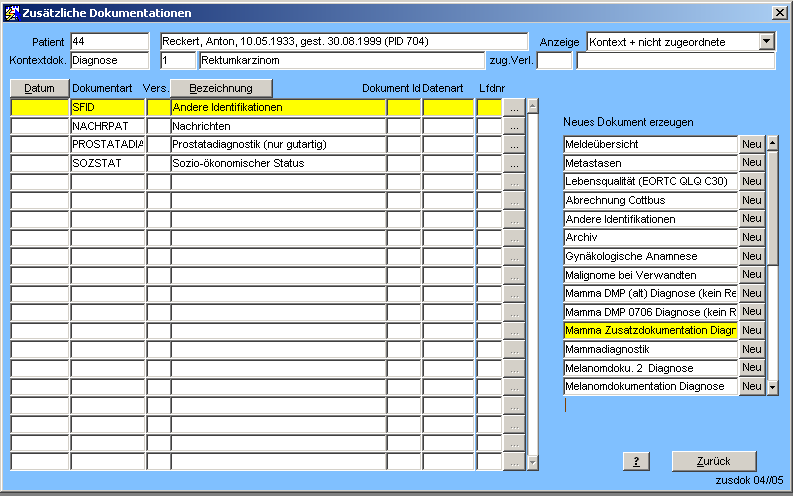
Task: Click Neu next to Meldeübersicht
Action: pos(751,144)
